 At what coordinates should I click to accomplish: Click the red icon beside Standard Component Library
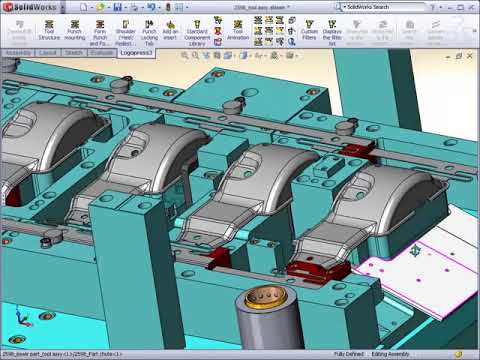click(x=218, y=31)
